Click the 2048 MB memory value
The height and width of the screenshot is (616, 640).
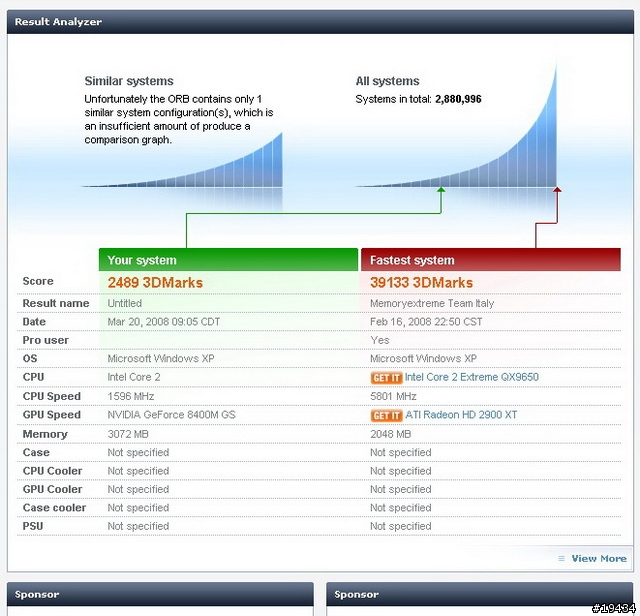(x=390, y=434)
